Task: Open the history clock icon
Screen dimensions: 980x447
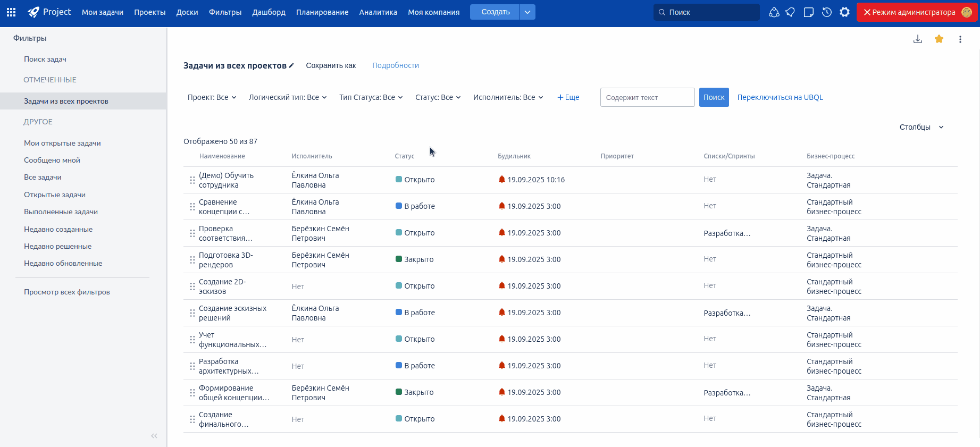Action: 827,12
